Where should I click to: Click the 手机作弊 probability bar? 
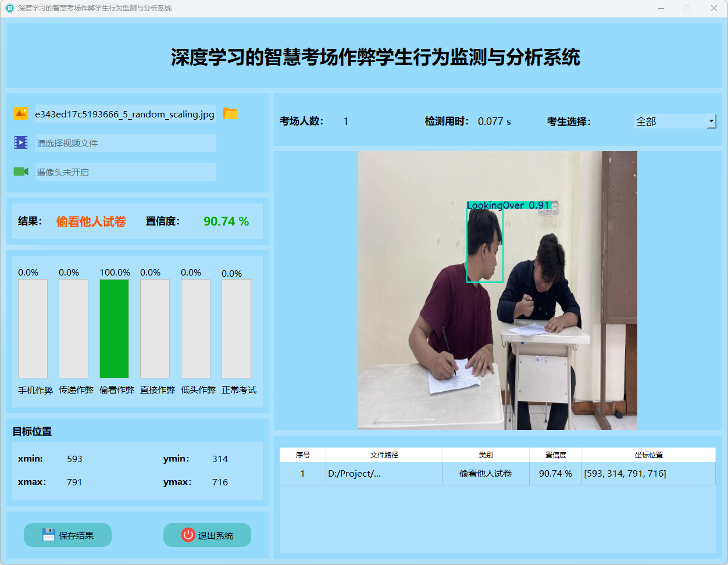pos(33,328)
